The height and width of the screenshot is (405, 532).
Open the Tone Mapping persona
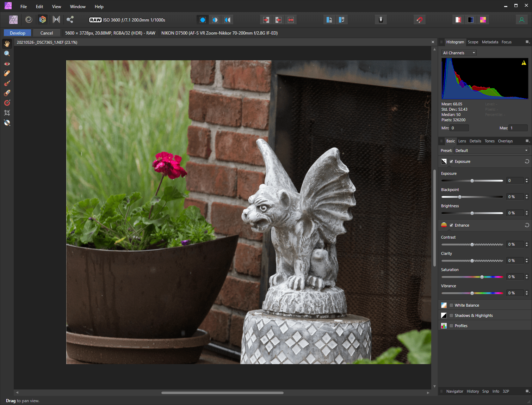coord(56,20)
